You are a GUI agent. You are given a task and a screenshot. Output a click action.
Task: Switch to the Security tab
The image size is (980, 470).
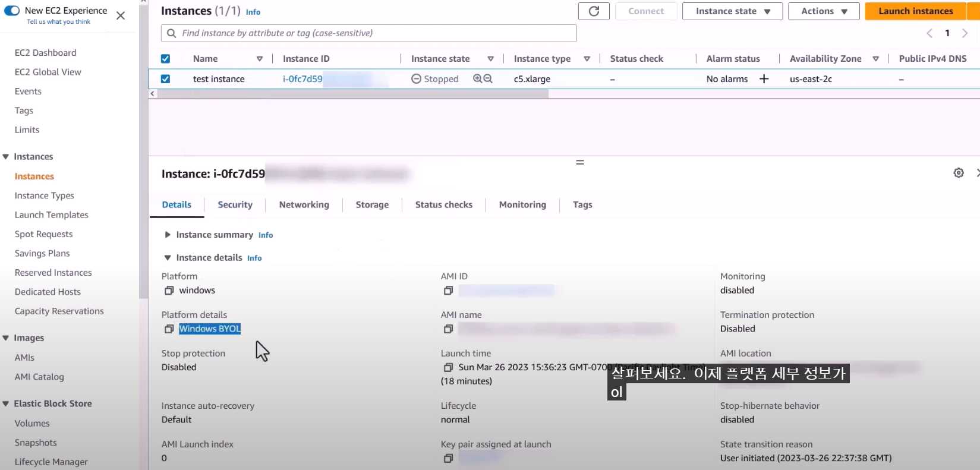click(235, 204)
